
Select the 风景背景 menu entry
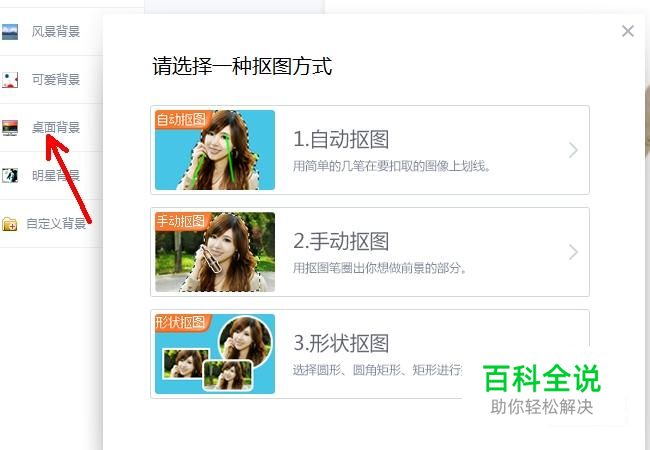[x=51, y=32]
